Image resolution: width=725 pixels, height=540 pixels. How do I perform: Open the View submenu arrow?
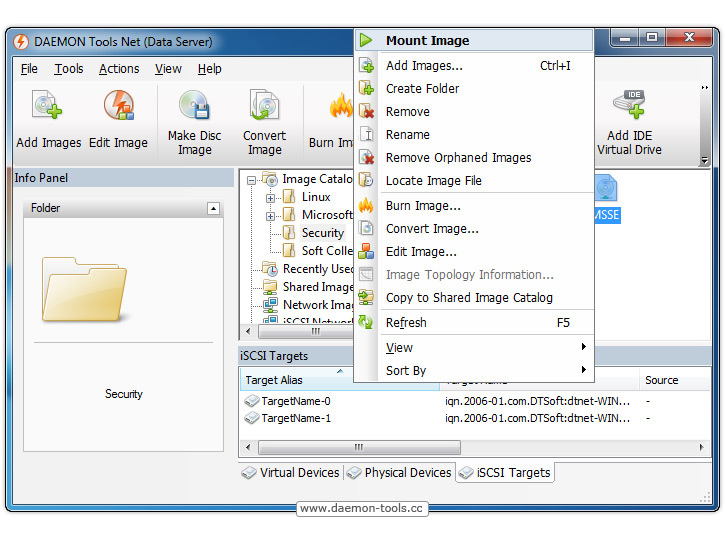(x=584, y=346)
